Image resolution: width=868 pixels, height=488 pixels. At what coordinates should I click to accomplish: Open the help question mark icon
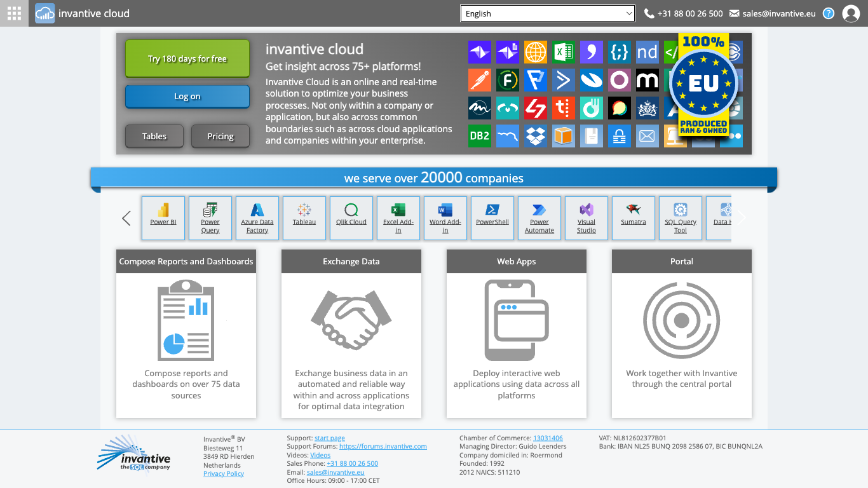point(829,13)
